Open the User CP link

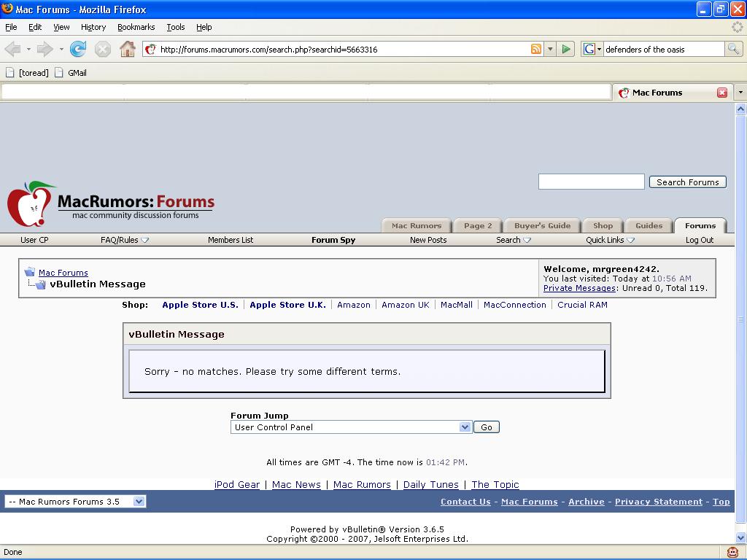(34, 240)
